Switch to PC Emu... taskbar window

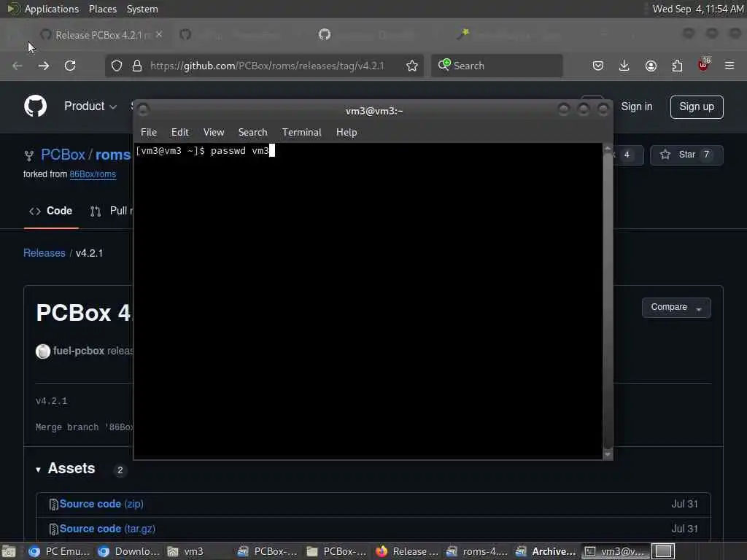[x=58, y=551]
